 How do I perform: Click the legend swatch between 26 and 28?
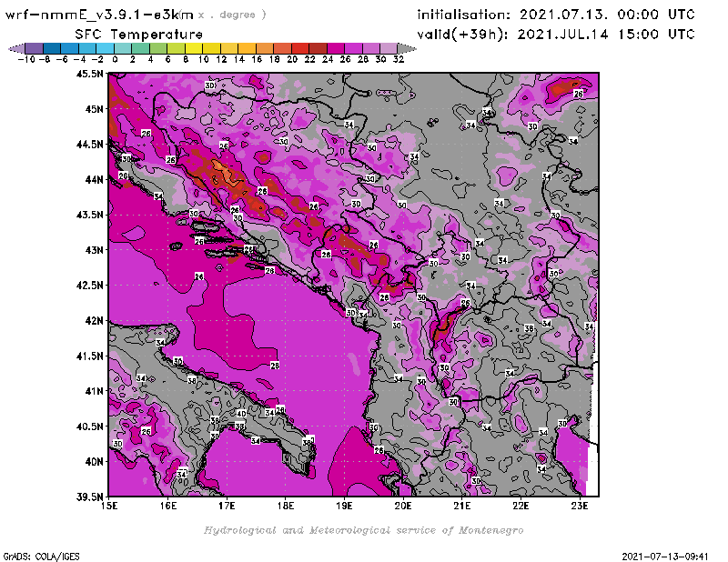[353, 48]
